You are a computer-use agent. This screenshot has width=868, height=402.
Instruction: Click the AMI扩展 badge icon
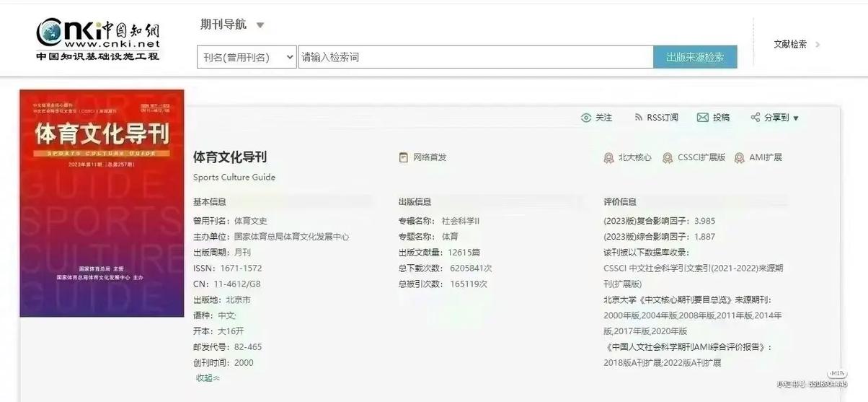(739, 158)
